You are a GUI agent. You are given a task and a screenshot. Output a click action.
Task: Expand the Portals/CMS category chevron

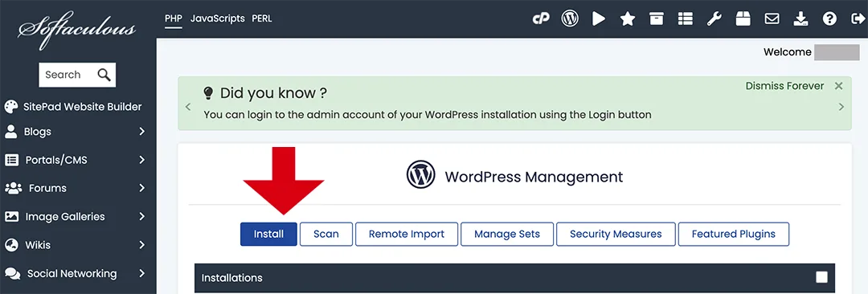tap(141, 160)
